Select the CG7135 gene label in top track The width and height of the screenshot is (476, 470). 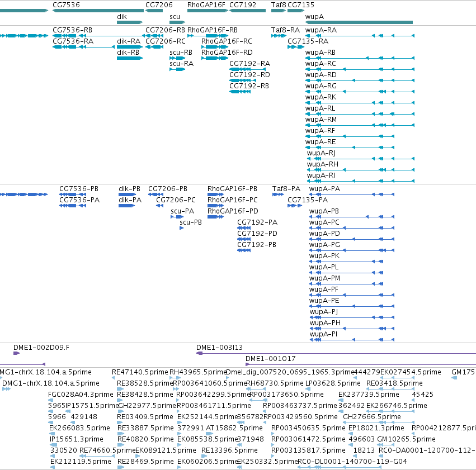coord(300,5)
